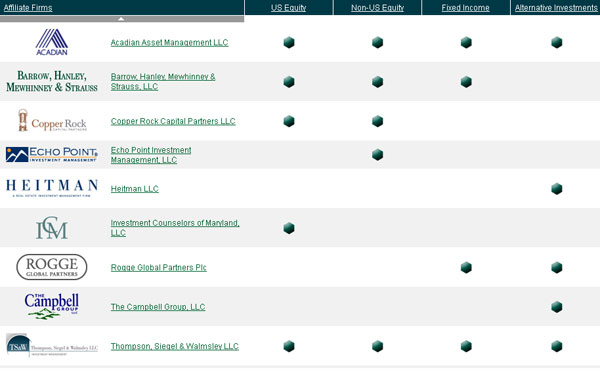
Task: Open Echo Point Investment Management, LLC link
Action: 151,155
